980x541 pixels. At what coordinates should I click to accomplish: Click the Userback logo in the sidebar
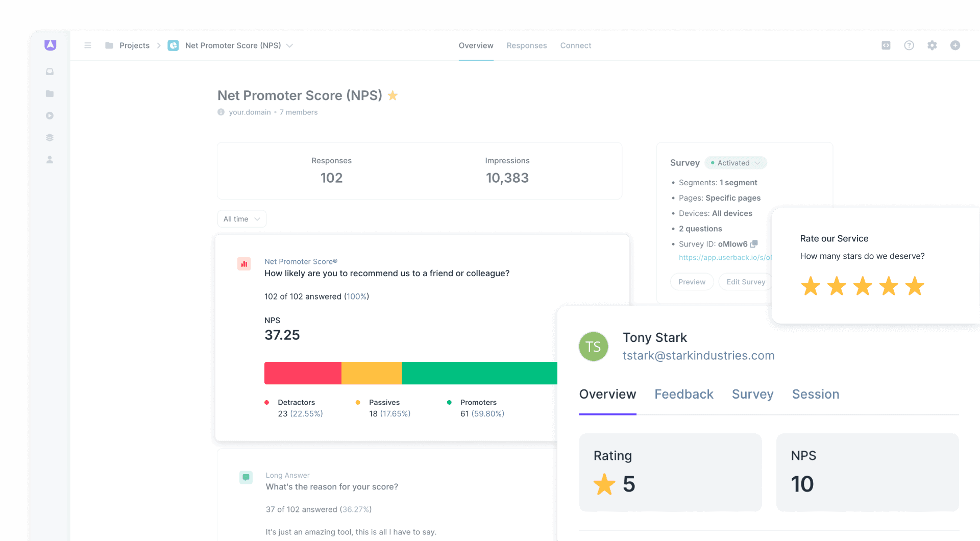(x=50, y=45)
